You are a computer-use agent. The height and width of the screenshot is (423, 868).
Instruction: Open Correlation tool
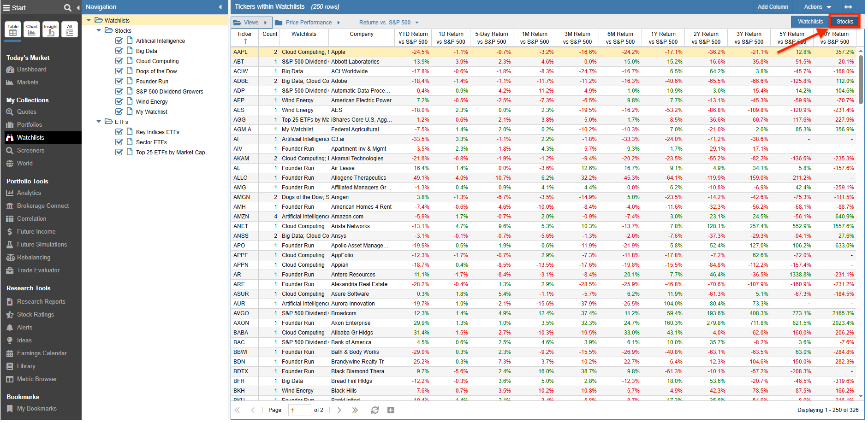[x=31, y=219]
